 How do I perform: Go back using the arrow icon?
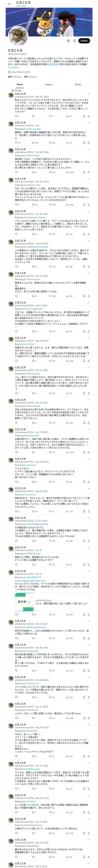pyautogui.click(x=9, y=4)
